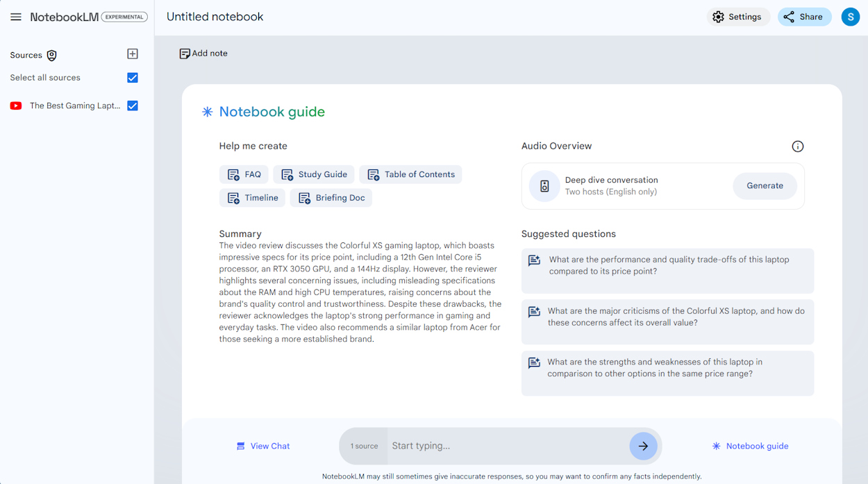Add a new source with plus icon
Screen dimensions: 868x484
(x=133, y=54)
